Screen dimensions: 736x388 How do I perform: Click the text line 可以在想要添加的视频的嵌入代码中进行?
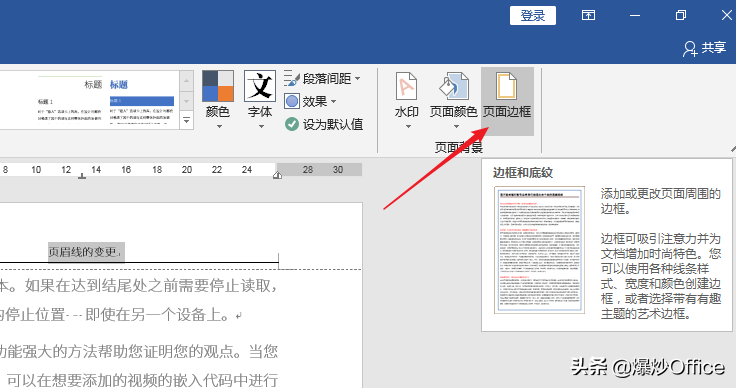[x=142, y=380]
